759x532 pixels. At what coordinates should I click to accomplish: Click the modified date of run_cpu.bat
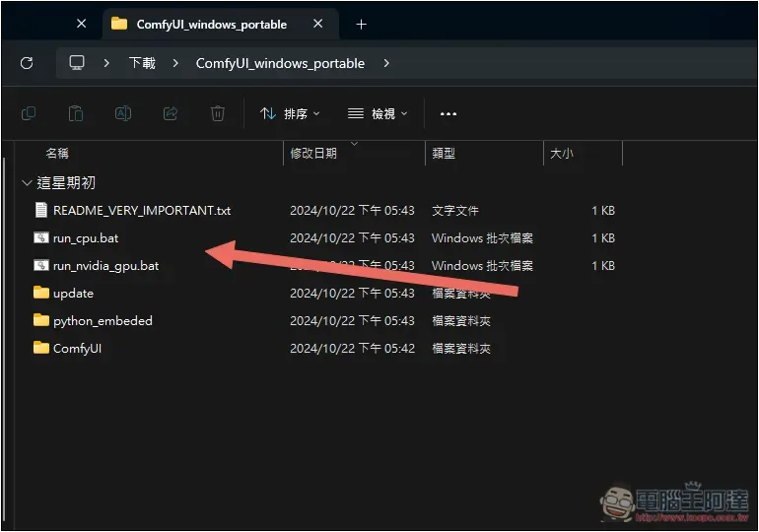pos(353,238)
